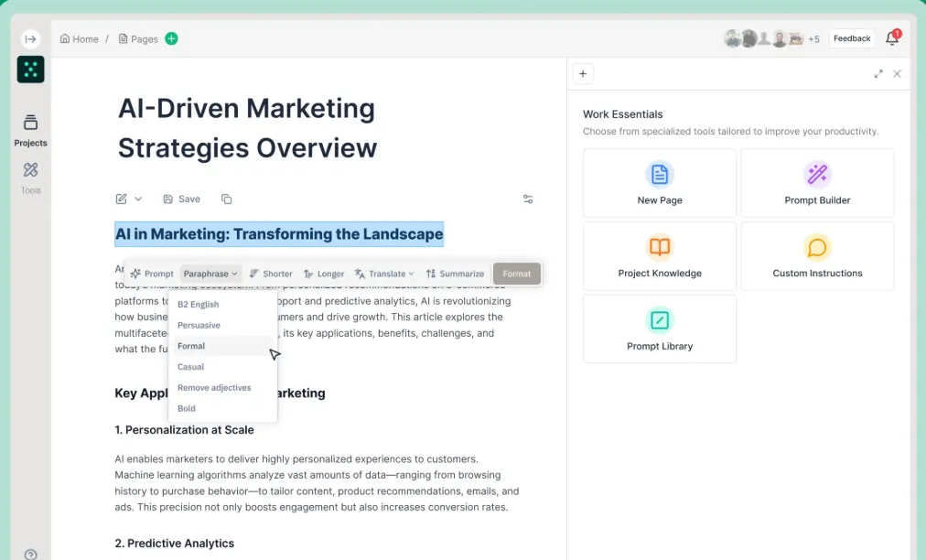926x560 pixels.
Task: Open the Custom Instructions card
Action: [x=817, y=256]
